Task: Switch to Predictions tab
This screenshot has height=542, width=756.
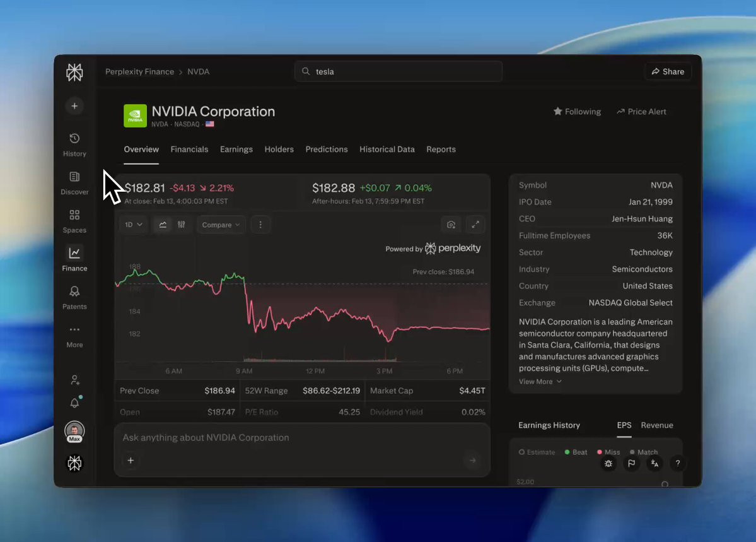Action: (x=327, y=149)
